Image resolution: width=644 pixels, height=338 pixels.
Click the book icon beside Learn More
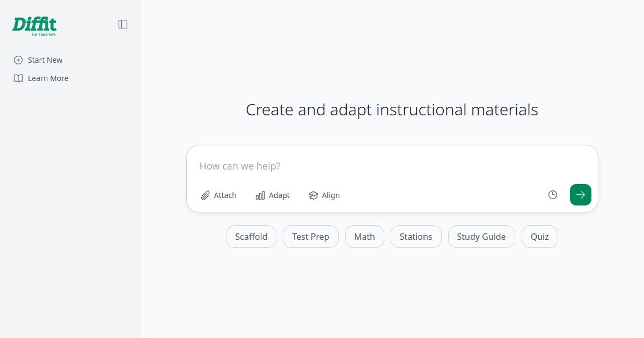pos(18,78)
